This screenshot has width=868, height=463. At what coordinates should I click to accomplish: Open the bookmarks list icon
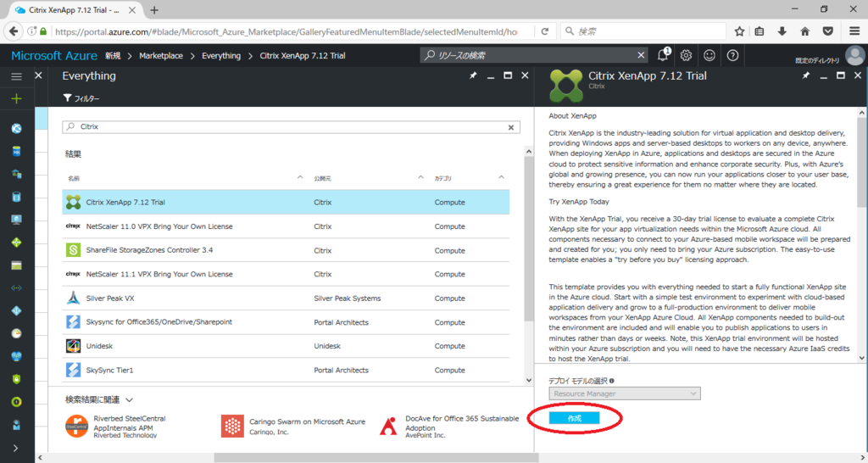coord(759,31)
